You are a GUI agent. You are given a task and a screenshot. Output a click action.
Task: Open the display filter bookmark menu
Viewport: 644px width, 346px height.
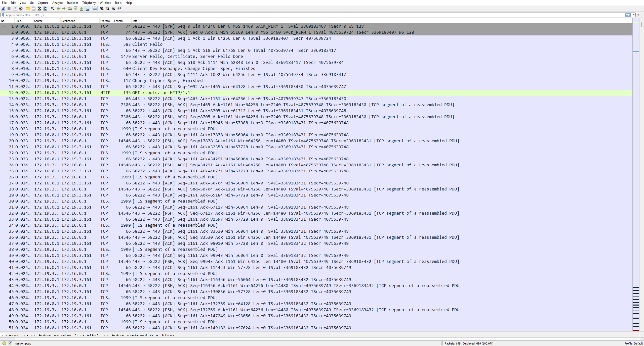click(3, 15)
